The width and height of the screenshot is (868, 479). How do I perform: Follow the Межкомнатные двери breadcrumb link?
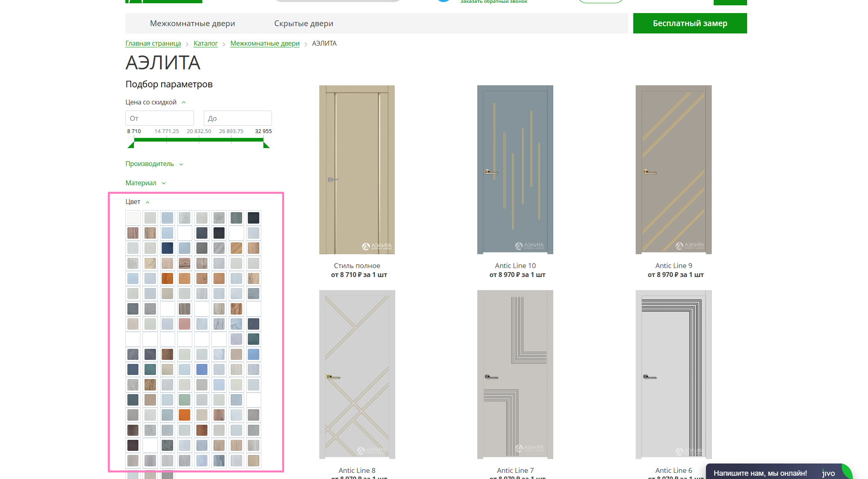[265, 43]
